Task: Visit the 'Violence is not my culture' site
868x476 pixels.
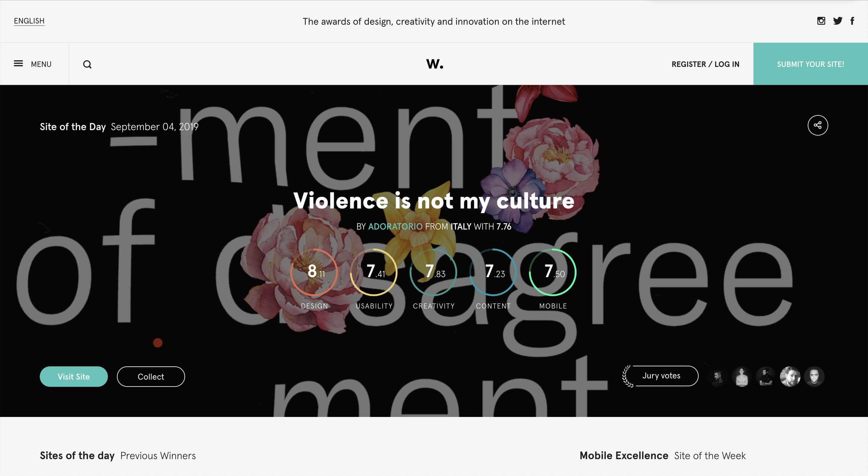Action: [73, 376]
